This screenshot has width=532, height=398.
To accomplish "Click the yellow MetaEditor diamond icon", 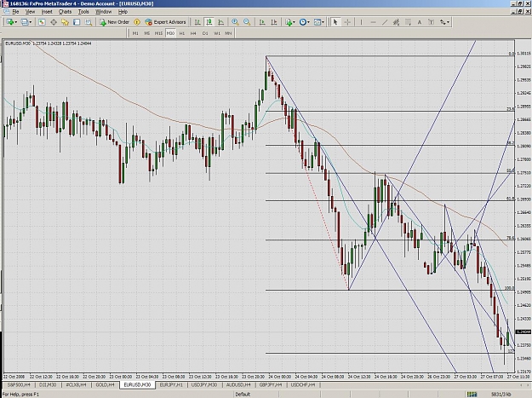I will coord(137,22).
